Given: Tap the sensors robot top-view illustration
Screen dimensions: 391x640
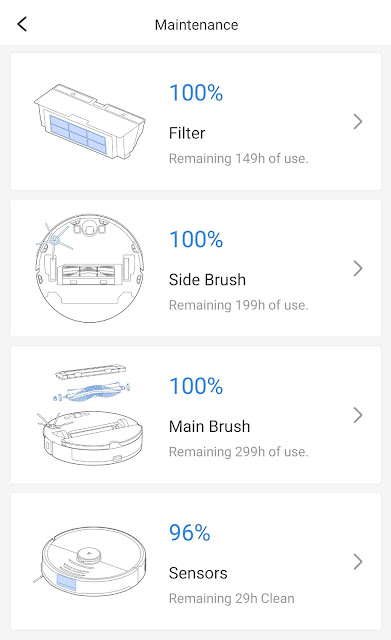Looking at the screenshot, I should pos(89,561).
